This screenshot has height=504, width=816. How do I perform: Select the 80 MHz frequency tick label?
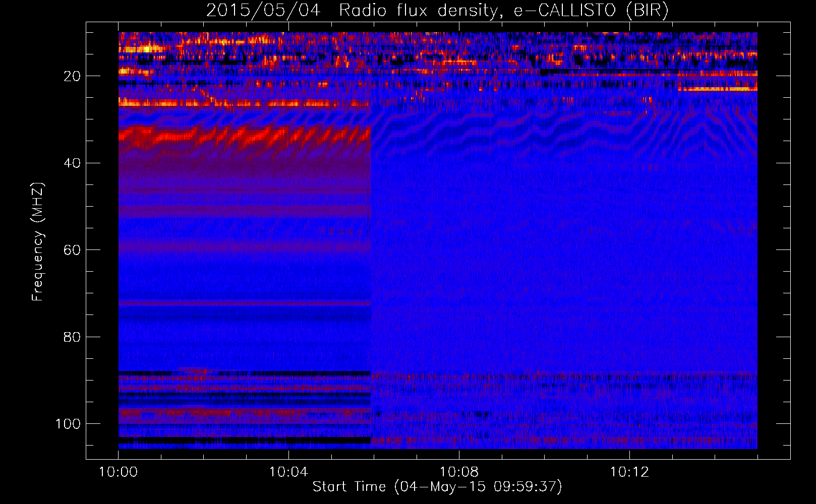pyautogui.click(x=72, y=337)
